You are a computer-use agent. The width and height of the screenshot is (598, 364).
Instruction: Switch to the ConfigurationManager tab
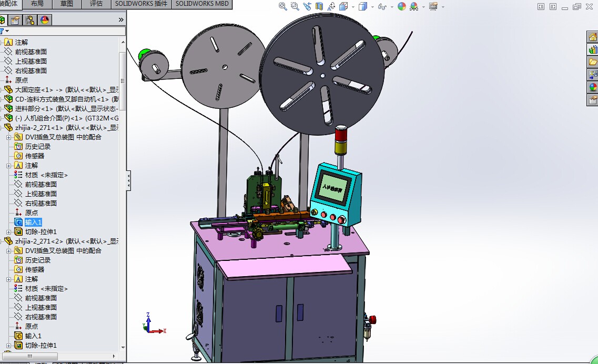coord(30,20)
